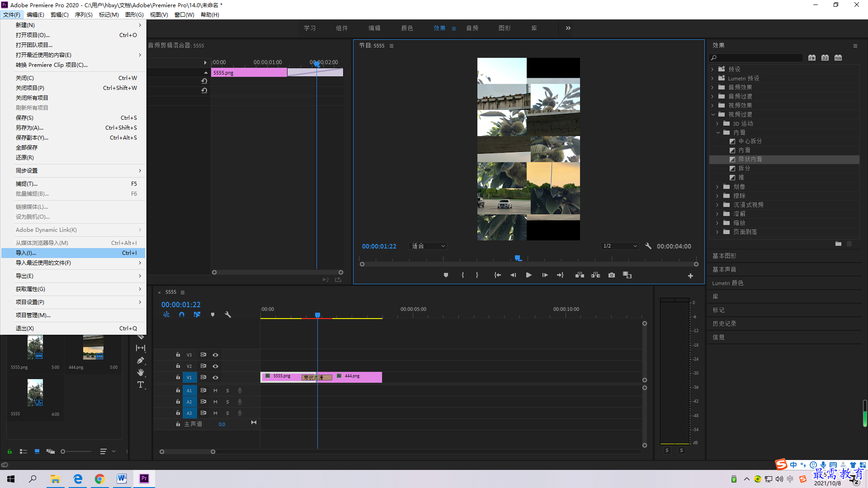Go to In point in Program monitor
This screenshot has height=488, width=868.
[497, 275]
